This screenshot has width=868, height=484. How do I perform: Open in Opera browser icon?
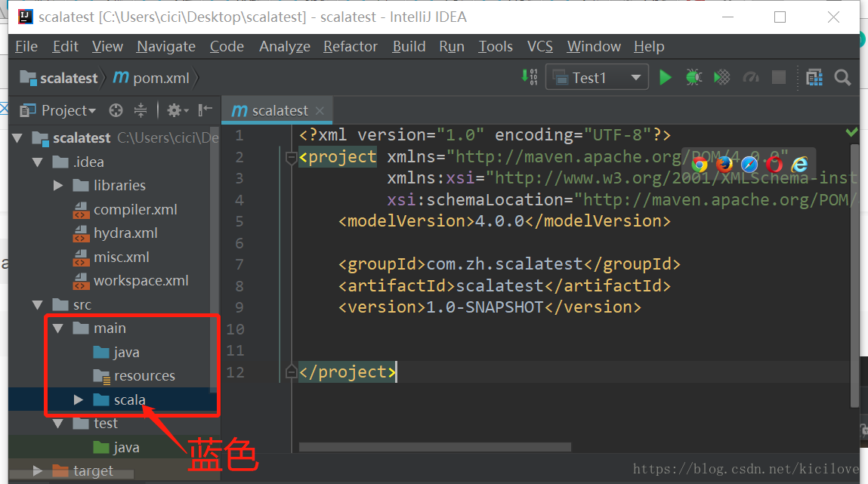[774, 165]
